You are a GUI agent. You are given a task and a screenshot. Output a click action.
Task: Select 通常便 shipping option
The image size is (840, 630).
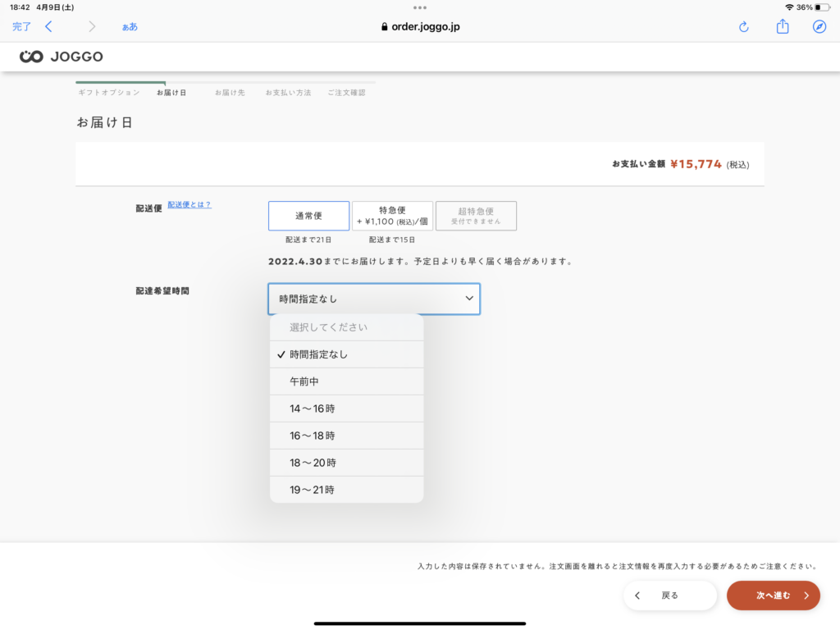(308, 216)
